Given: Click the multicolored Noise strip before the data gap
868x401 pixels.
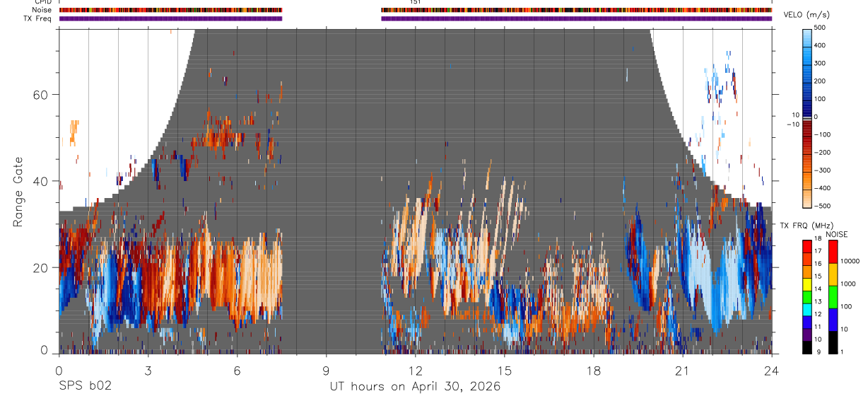Looking at the screenshot, I should (x=170, y=11).
